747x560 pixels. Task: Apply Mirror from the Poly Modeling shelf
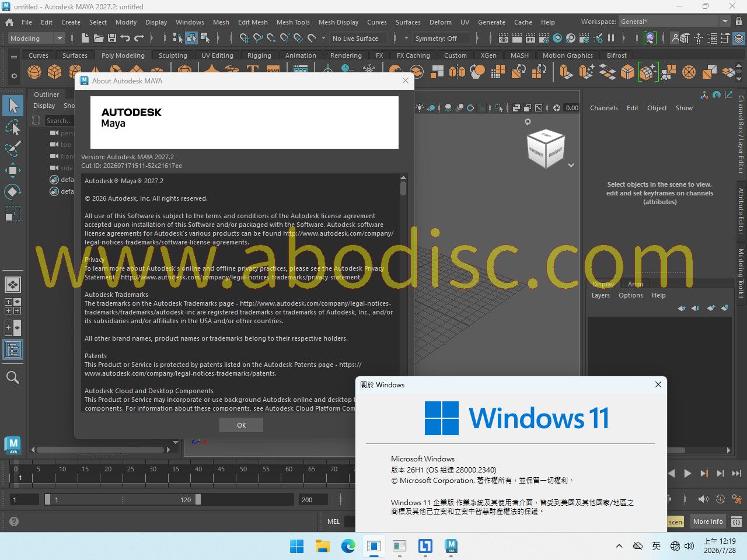pyautogui.click(x=457, y=72)
